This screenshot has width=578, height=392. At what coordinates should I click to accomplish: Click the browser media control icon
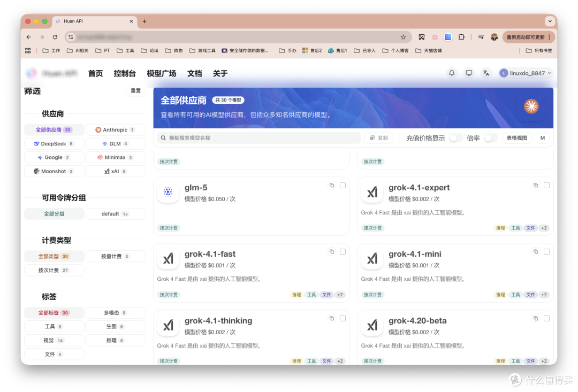[481, 37]
